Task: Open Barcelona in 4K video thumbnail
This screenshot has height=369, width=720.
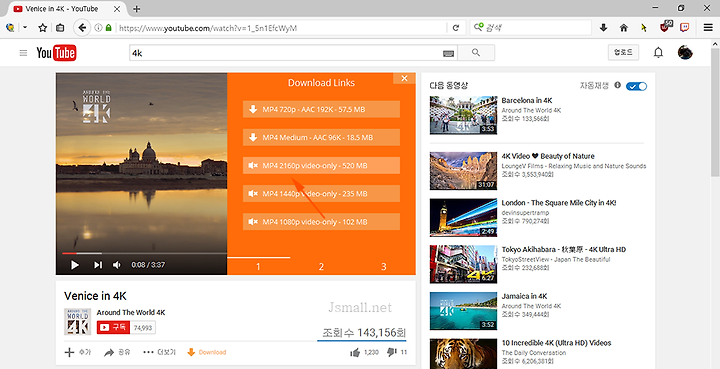Action: 463,115
